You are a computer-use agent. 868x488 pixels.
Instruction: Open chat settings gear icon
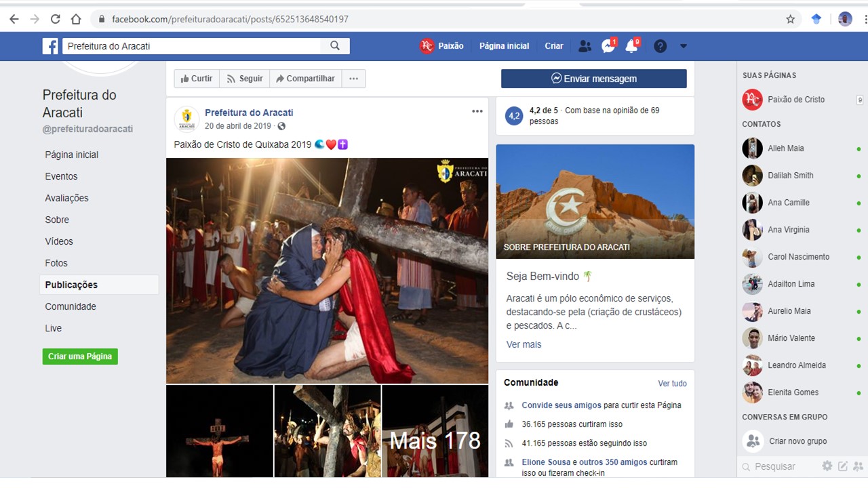[x=827, y=466]
